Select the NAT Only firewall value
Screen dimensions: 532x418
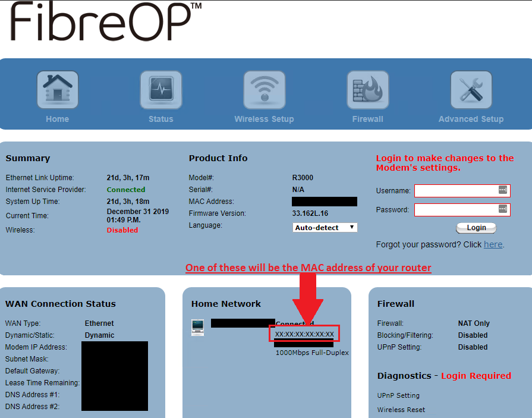[x=474, y=323]
